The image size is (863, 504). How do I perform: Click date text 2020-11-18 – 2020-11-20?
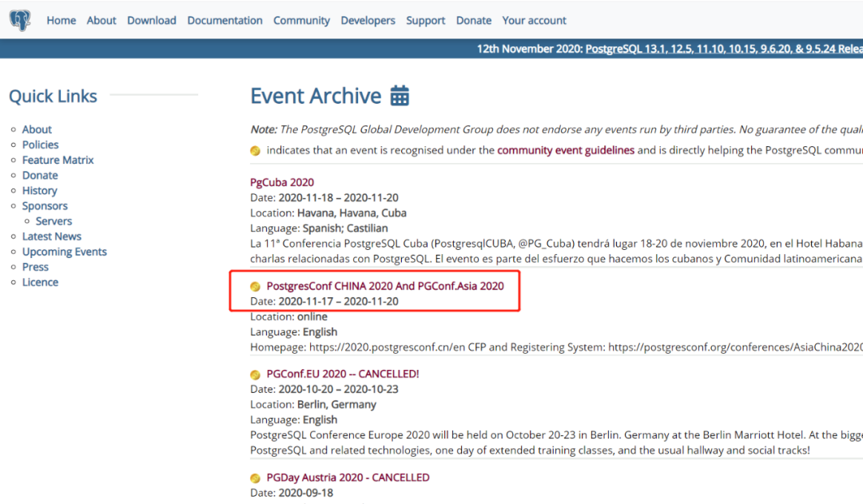pos(339,197)
